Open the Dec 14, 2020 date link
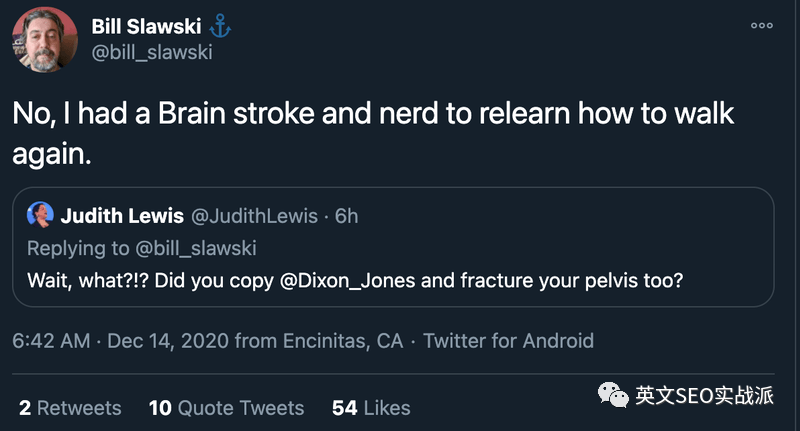 [168, 341]
